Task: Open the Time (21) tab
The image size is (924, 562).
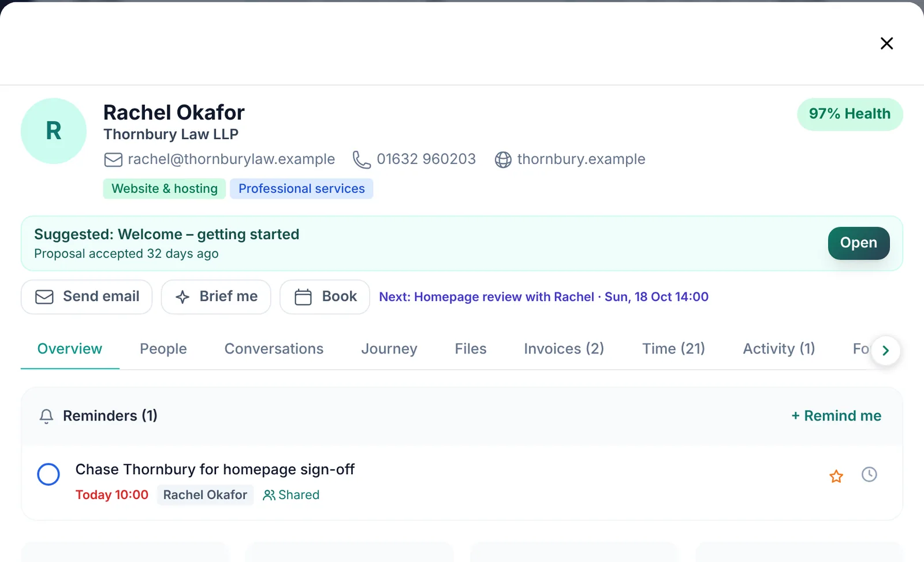Action: (x=674, y=349)
